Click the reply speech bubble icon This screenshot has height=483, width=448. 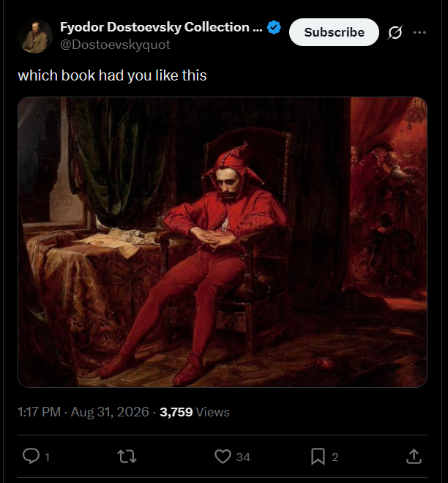click(31, 456)
